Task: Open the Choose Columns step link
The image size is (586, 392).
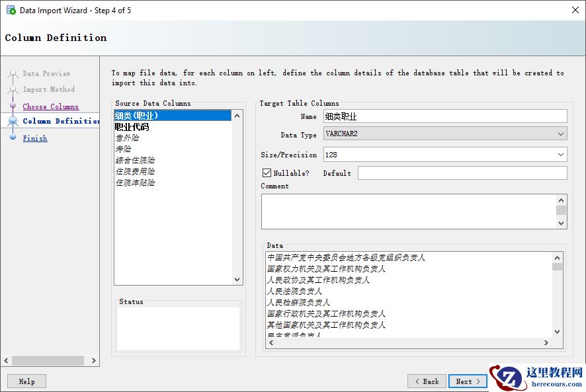Action: pos(50,106)
